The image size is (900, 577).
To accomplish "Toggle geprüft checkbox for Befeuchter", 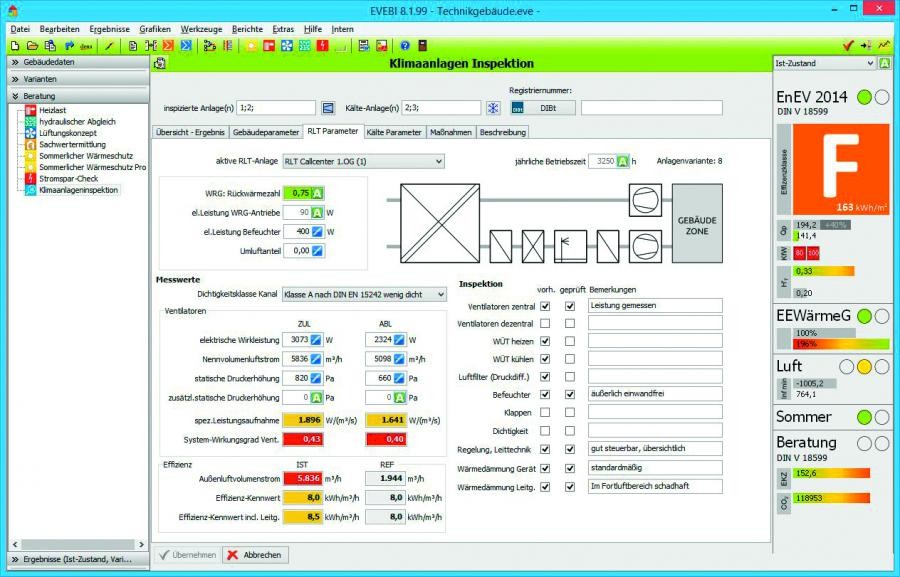I will click(x=569, y=395).
